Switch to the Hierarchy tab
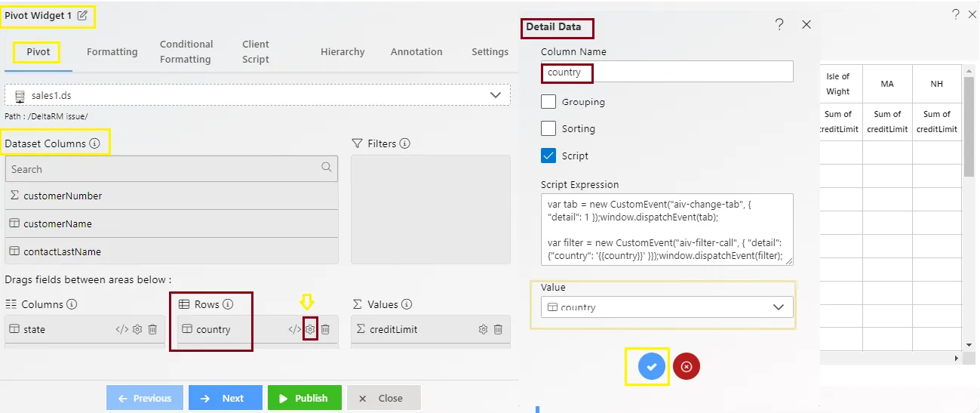 pyautogui.click(x=343, y=51)
